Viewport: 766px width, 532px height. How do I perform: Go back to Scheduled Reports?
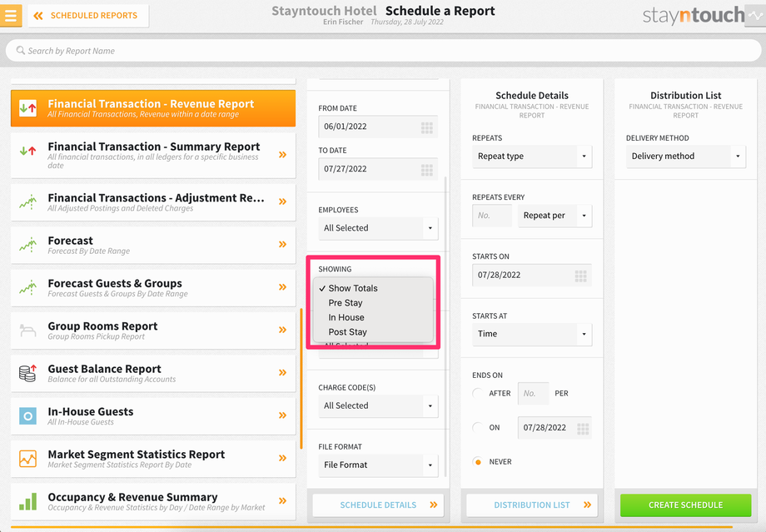pos(88,16)
